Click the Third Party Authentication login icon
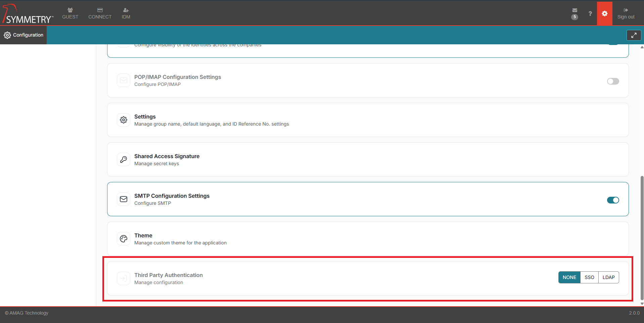Image resolution: width=644 pixels, height=323 pixels. pos(124,278)
